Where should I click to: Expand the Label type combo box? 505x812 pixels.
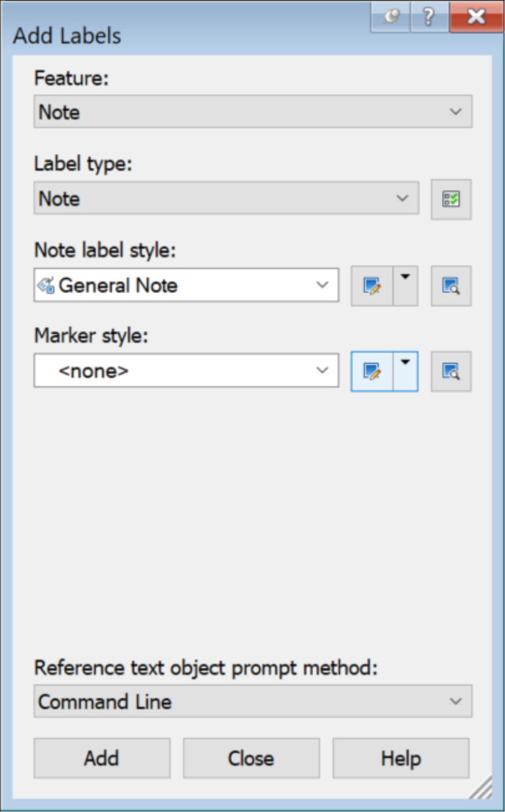tap(226, 198)
